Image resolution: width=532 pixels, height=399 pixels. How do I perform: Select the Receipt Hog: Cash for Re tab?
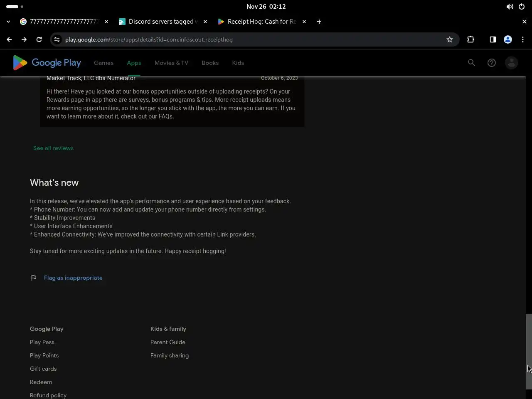pos(262,22)
